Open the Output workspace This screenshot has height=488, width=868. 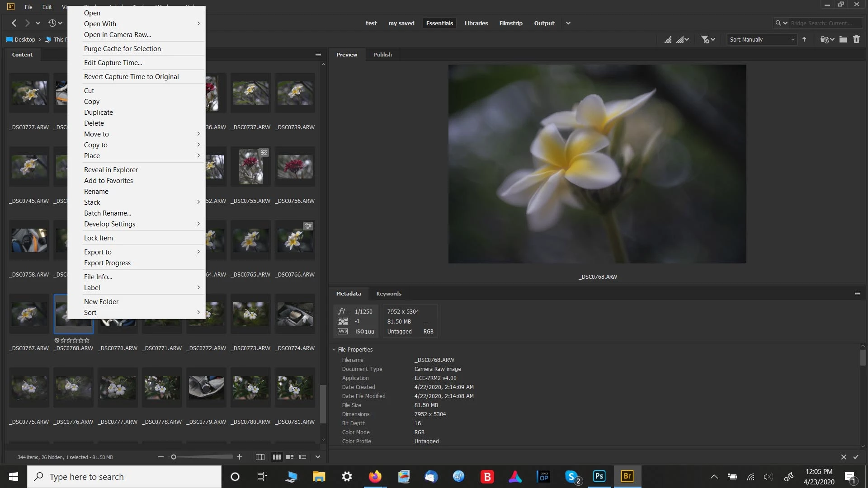[x=544, y=23]
